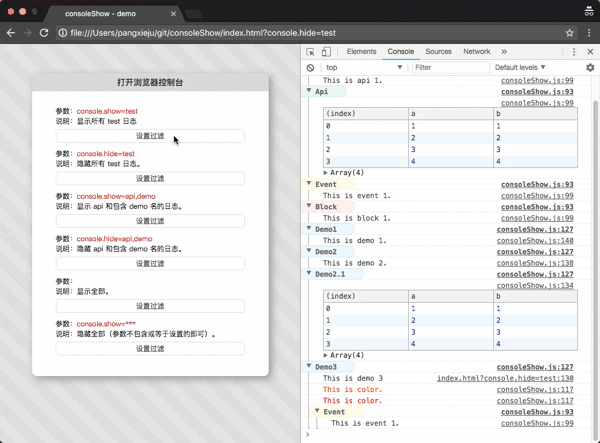The width and height of the screenshot is (600, 443).
Task: Close the DevTools panel
Action: [x=590, y=52]
